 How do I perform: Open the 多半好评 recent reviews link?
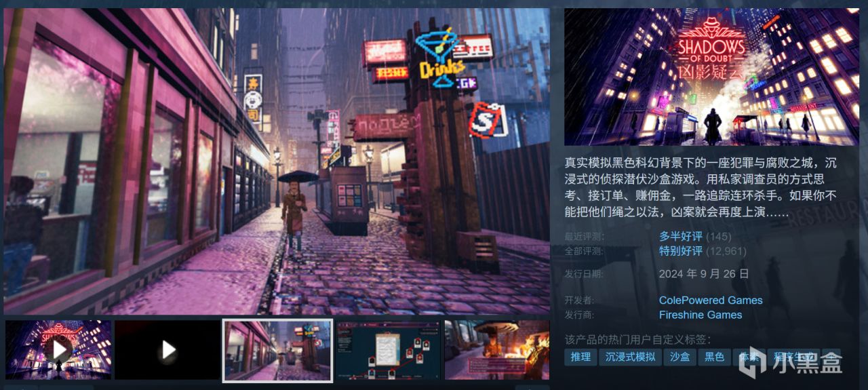681,237
